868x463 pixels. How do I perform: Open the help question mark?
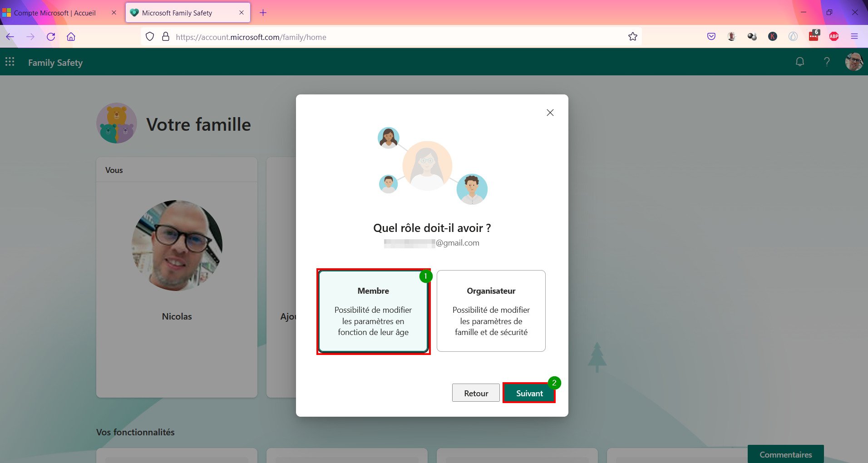(827, 62)
